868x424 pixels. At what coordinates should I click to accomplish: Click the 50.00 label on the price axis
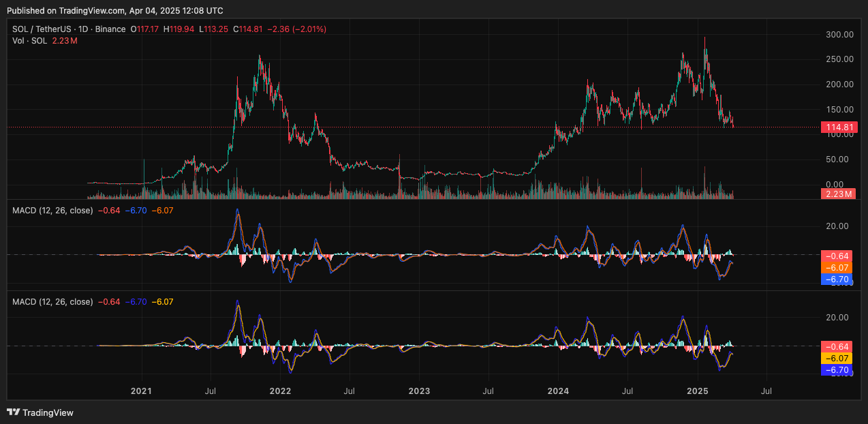(839, 160)
